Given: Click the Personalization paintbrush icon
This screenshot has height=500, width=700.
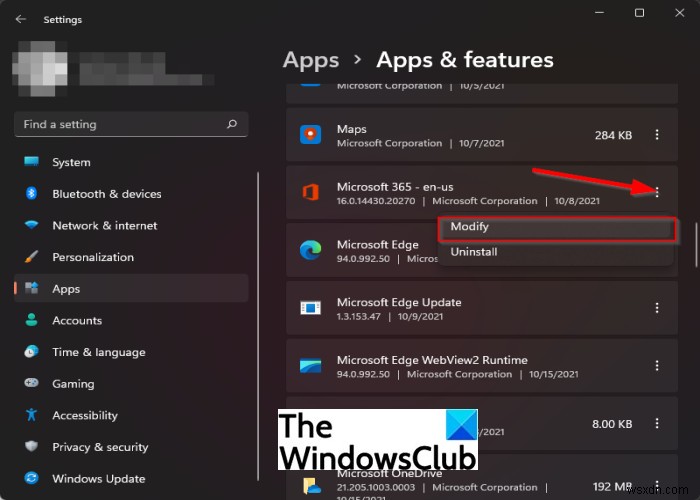Looking at the screenshot, I should (x=31, y=257).
